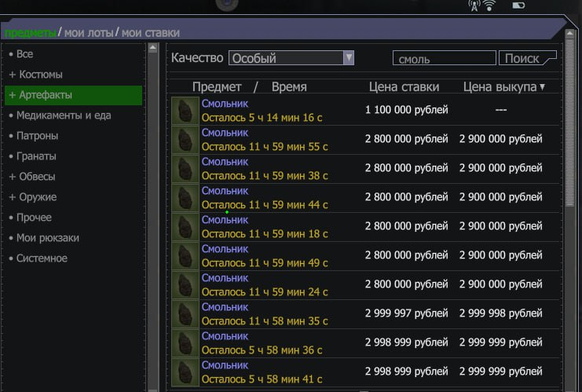Click the Поиск search button
This screenshot has width=582, height=392.
pyautogui.click(x=528, y=58)
